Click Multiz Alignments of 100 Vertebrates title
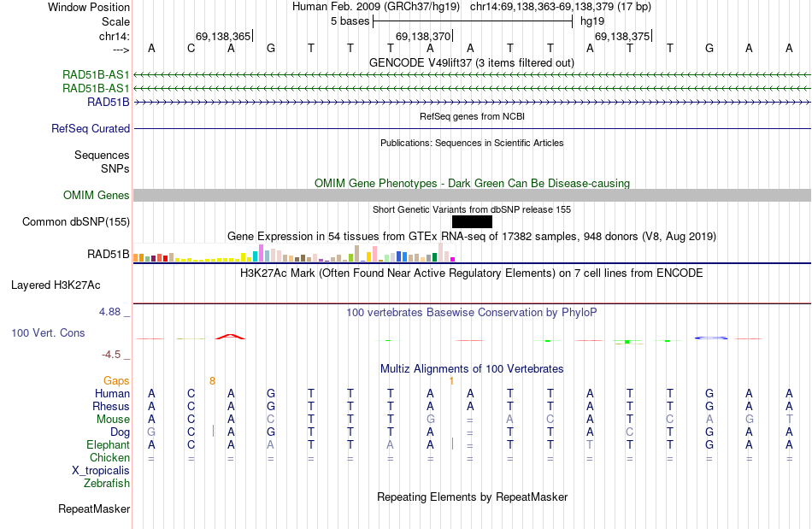 tap(472, 368)
